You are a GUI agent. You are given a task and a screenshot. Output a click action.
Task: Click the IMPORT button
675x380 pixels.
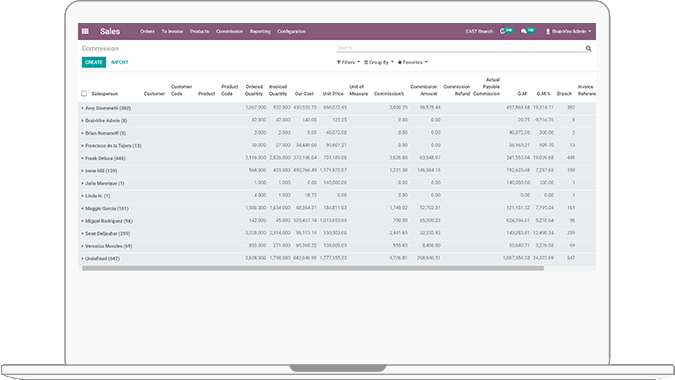coord(120,62)
